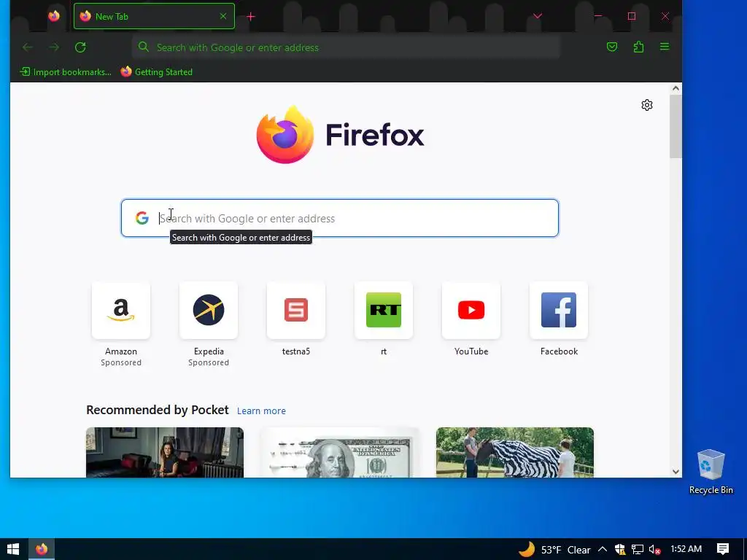Image resolution: width=747 pixels, height=560 pixels.
Task: Click the Sponsored label under Amazon
Action: click(x=121, y=362)
